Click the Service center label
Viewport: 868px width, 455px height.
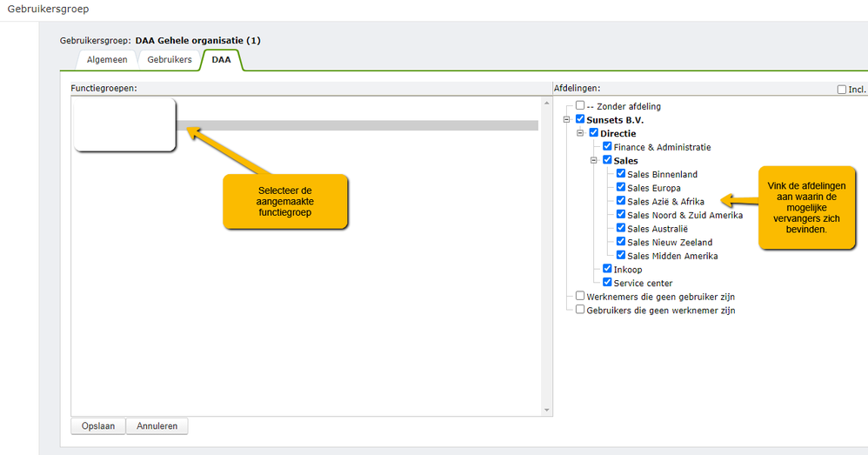tap(644, 284)
